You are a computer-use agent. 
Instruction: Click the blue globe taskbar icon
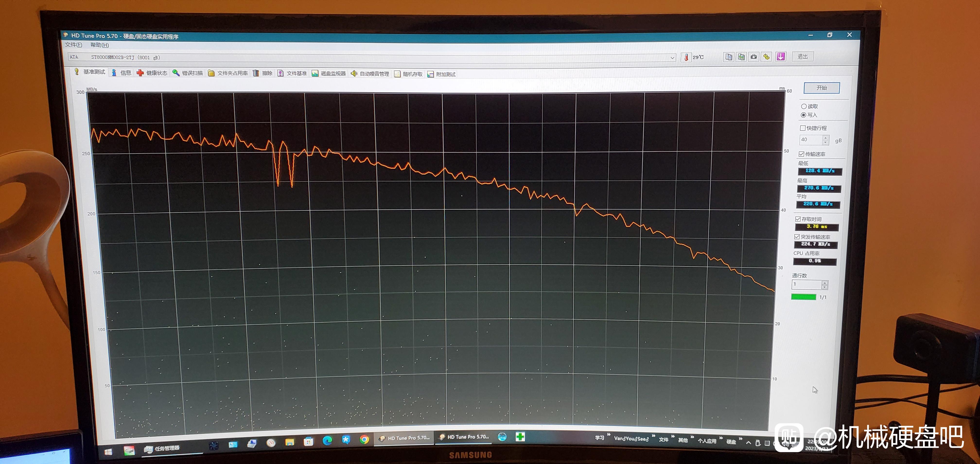pyautogui.click(x=502, y=437)
